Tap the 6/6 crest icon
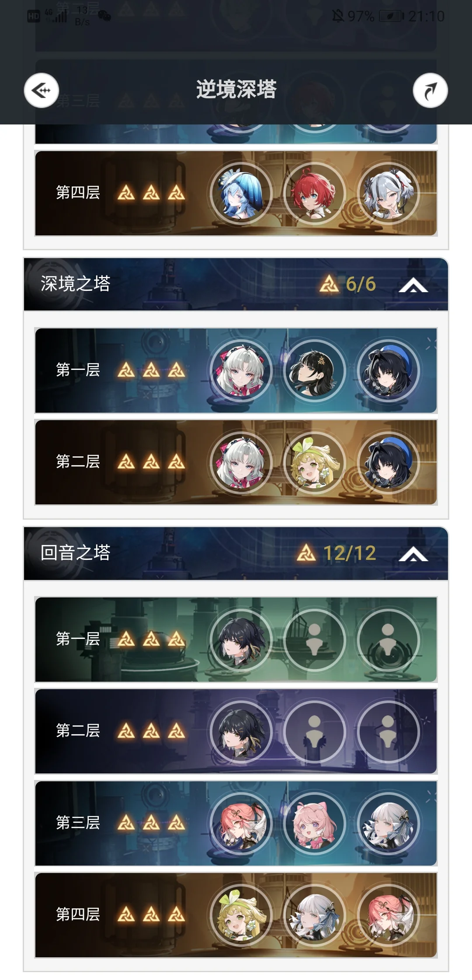472x980 pixels. coord(329,284)
